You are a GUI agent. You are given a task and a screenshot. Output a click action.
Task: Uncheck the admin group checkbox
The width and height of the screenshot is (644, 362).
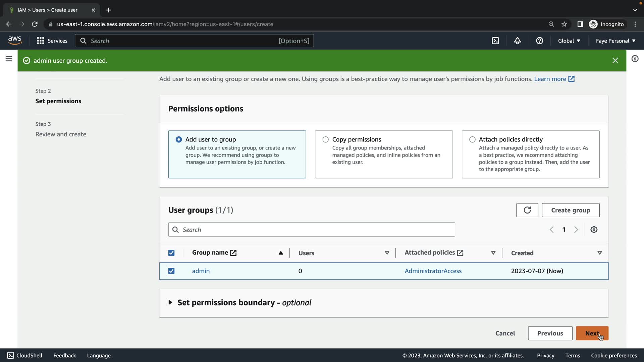pyautogui.click(x=171, y=271)
